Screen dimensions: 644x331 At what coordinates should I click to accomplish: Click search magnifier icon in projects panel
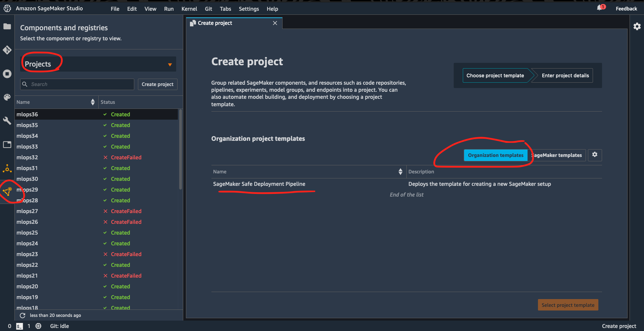pos(24,84)
